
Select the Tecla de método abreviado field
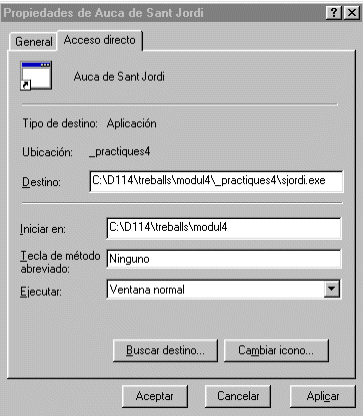(224, 259)
